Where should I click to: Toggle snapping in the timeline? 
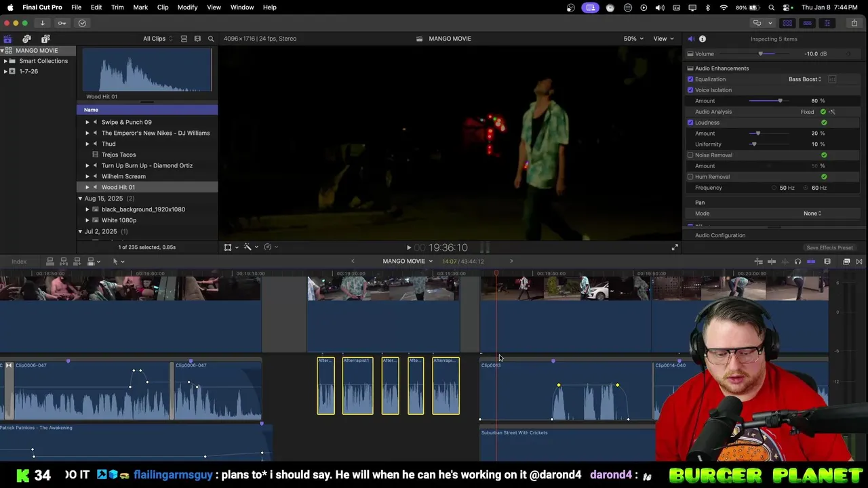point(811,262)
